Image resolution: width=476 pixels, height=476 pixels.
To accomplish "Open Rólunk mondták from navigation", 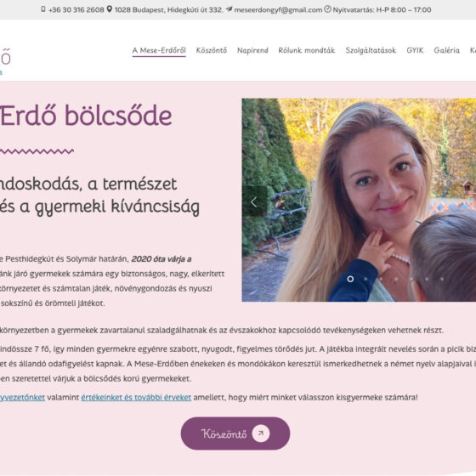I will coord(307,50).
